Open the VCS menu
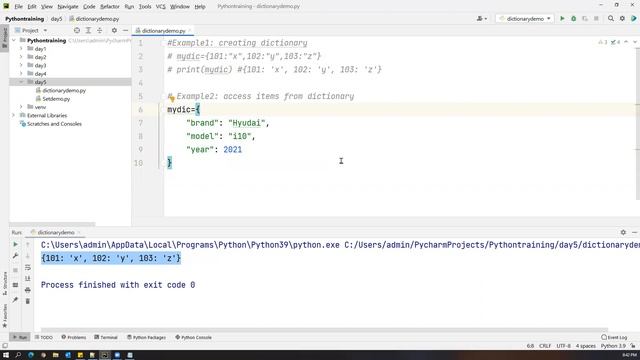640x360 pixels. coord(161,7)
